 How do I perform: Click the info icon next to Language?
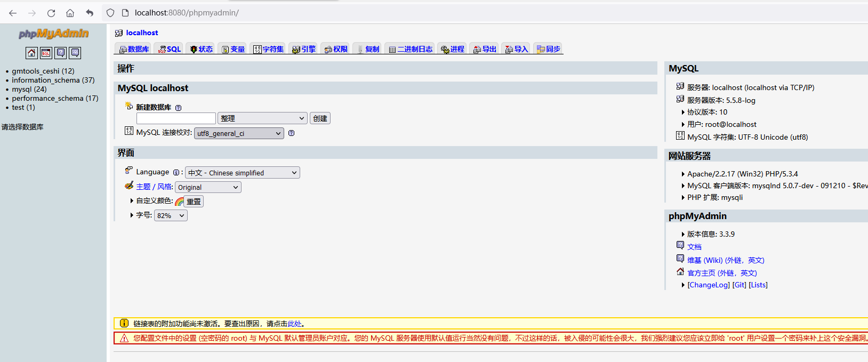176,172
